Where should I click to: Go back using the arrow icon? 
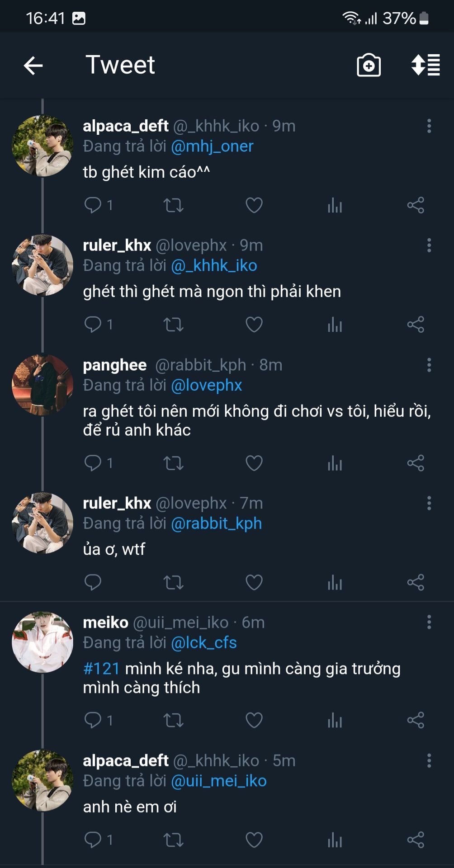[33, 66]
